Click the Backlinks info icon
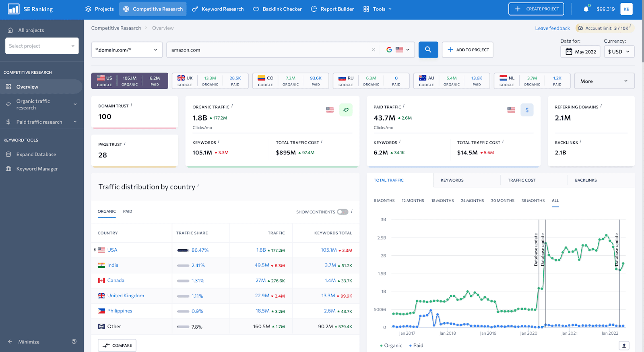 click(x=580, y=142)
